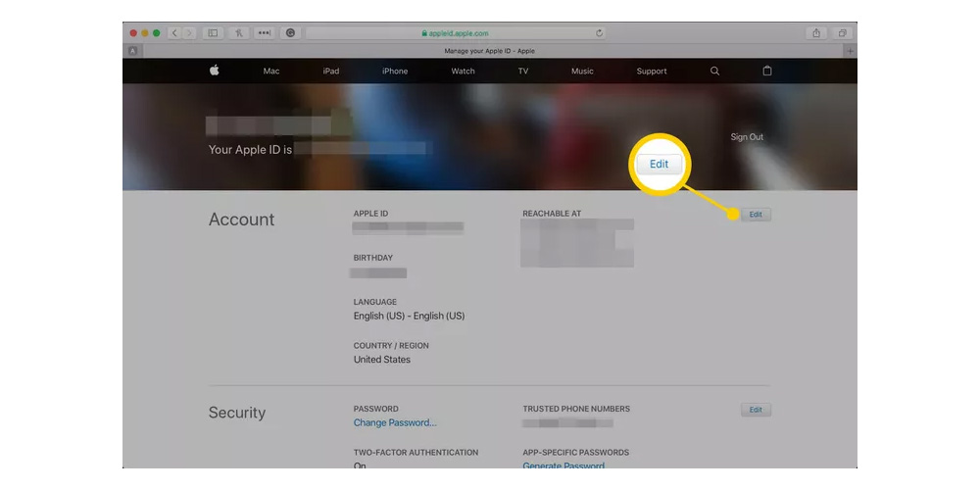Open the site search magnifier icon
Viewport: 980px width, 490px height.
(715, 71)
